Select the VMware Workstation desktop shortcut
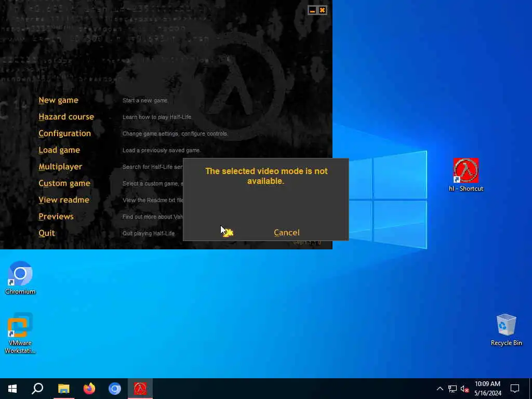The height and width of the screenshot is (399, 532). [x=20, y=333]
